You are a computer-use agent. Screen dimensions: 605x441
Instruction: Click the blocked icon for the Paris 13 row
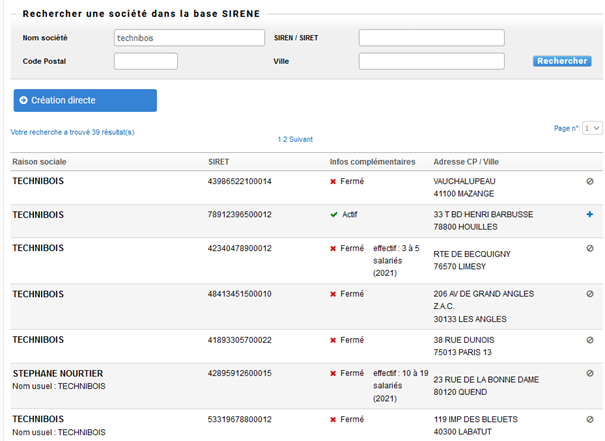point(590,340)
